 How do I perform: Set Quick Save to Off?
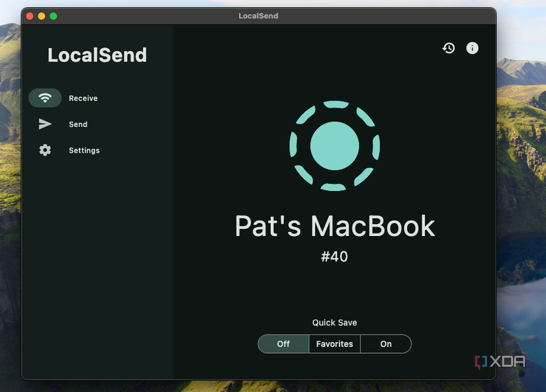coord(283,344)
